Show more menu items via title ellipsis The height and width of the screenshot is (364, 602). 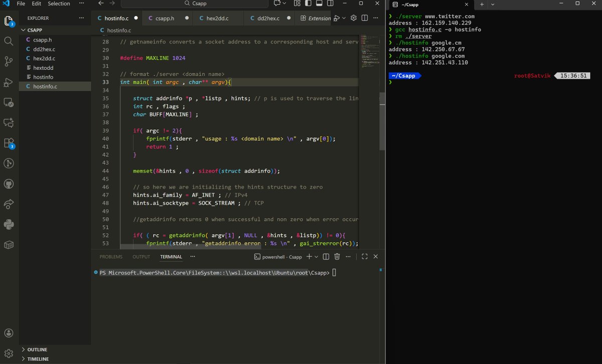point(81,4)
